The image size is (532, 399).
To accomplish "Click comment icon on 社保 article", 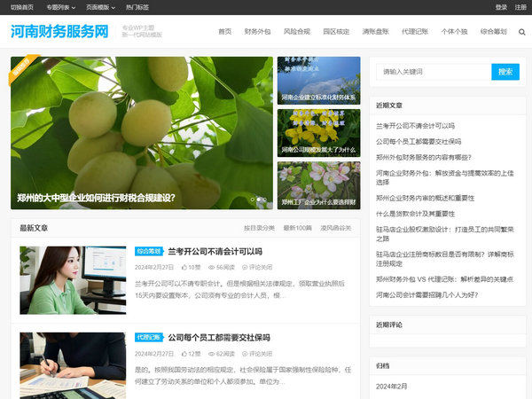I will coord(245,354).
